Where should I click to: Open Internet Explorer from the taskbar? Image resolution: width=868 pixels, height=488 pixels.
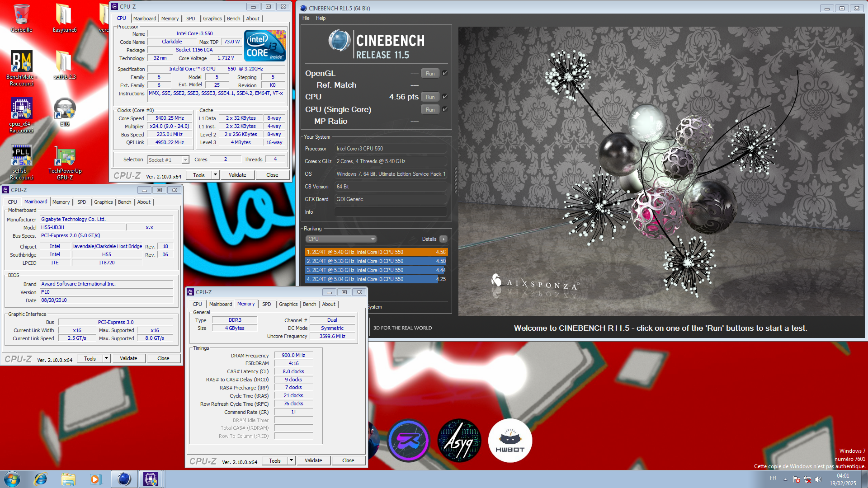click(x=41, y=479)
